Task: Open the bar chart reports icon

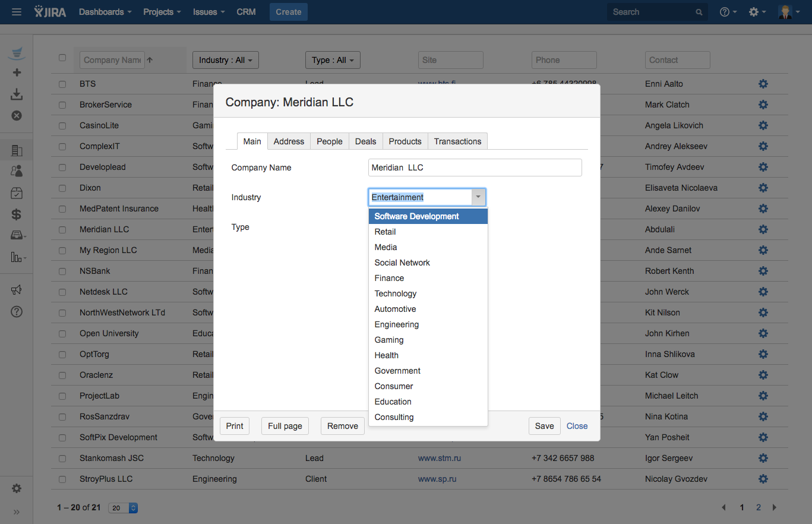Action: [x=17, y=257]
